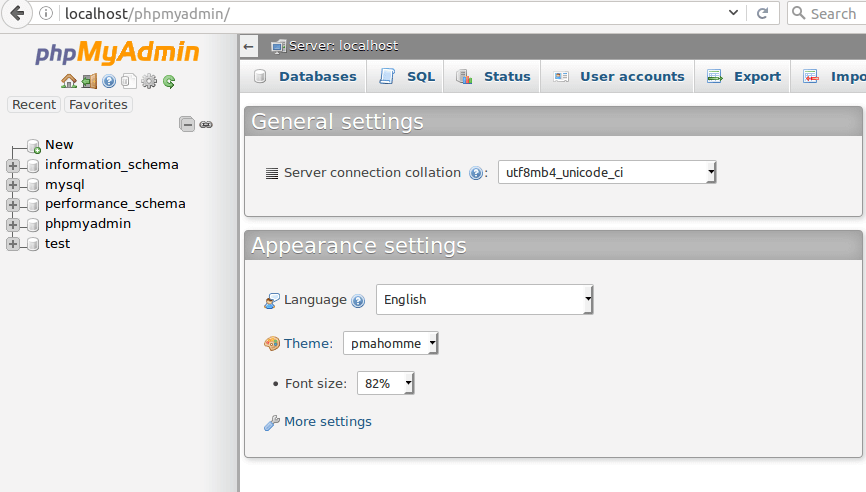Click the Favorites button in sidebar
This screenshot has width=866, height=492.
point(98,104)
